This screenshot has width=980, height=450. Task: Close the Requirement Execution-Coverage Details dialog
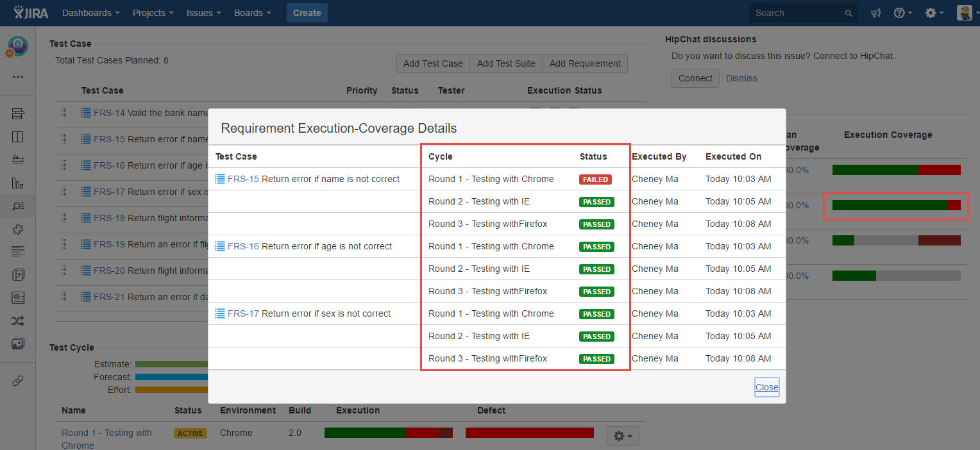[x=766, y=387]
